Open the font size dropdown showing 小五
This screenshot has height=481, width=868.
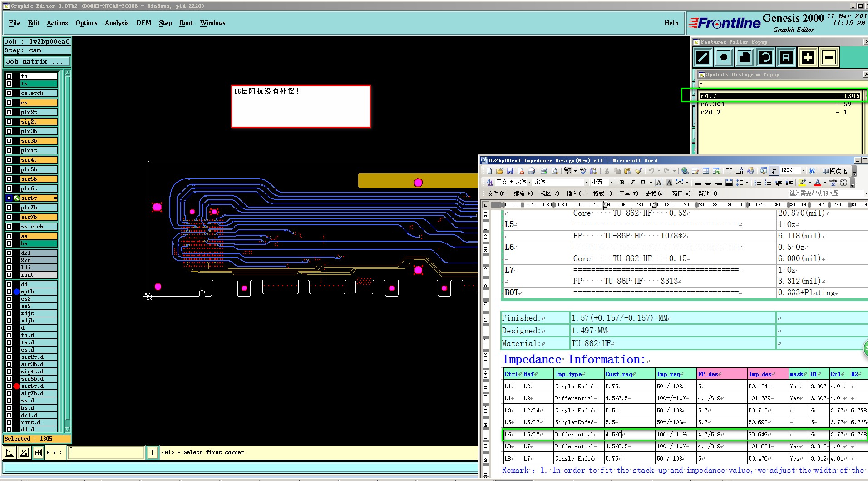[x=611, y=183]
